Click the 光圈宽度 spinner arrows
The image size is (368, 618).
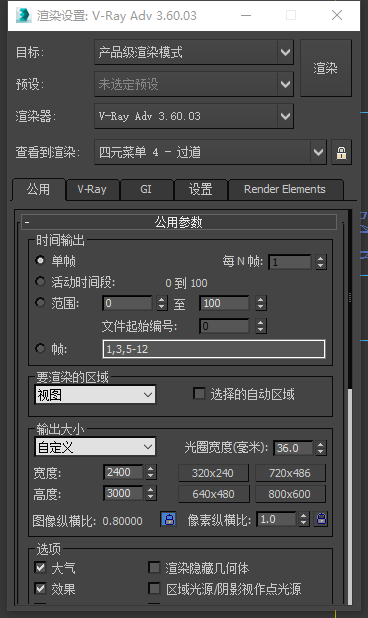click(x=321, y=448)
